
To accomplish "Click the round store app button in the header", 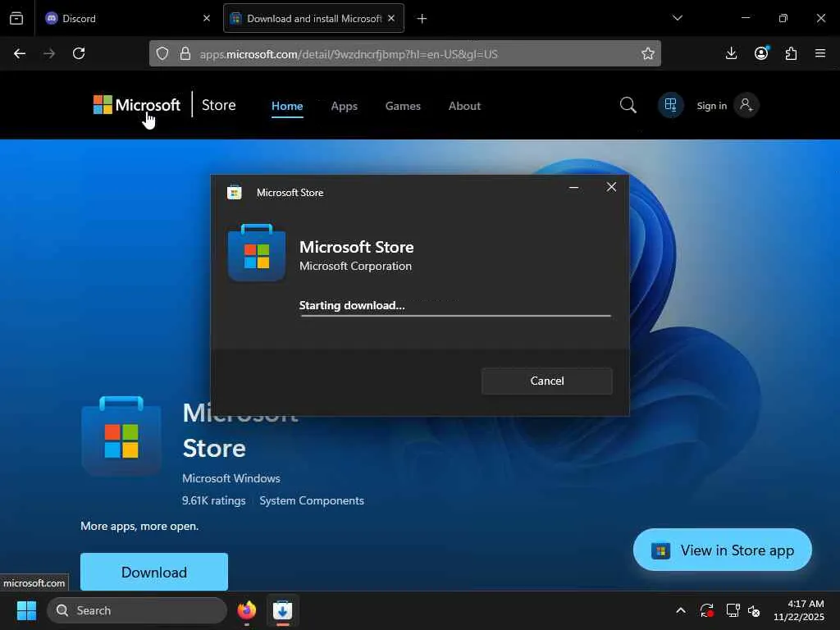I will pos(671,105).
